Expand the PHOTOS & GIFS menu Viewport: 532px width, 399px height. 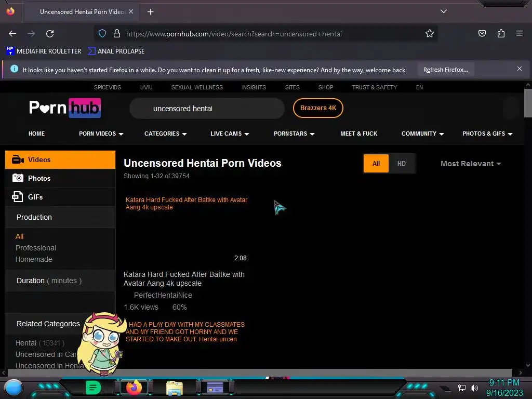coord(487,134)
